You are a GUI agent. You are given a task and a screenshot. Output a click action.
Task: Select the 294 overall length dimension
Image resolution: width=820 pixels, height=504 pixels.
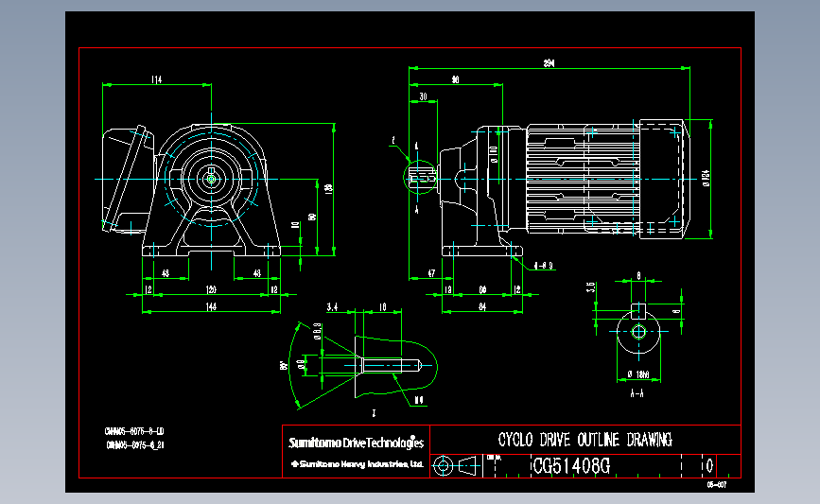coord(549,63)
